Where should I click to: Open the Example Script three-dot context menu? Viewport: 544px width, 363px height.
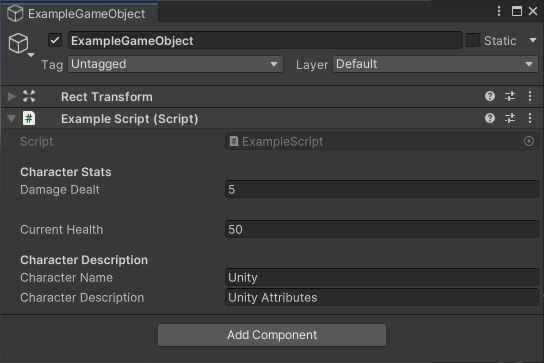click(530, 118)
